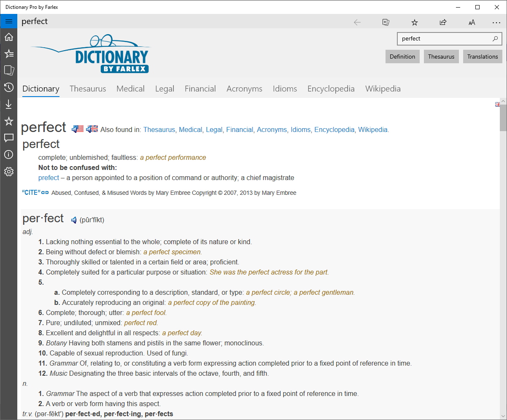Viewport: 507px width, 420px height.
Task: Share this entry using the share icon
Action: point(443,22)
